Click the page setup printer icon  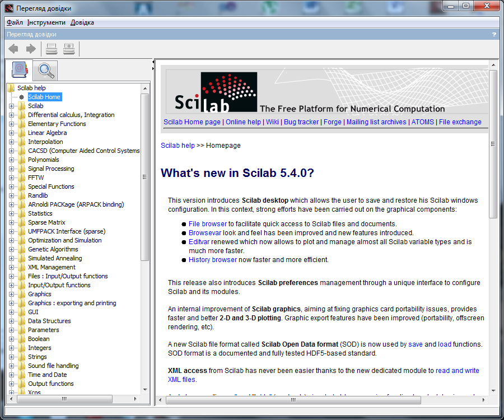pos(69,49)
